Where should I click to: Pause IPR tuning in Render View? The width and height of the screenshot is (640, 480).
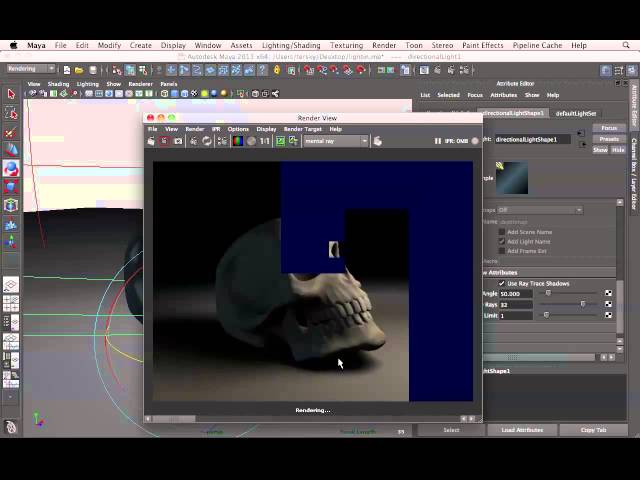click(438, 141)
